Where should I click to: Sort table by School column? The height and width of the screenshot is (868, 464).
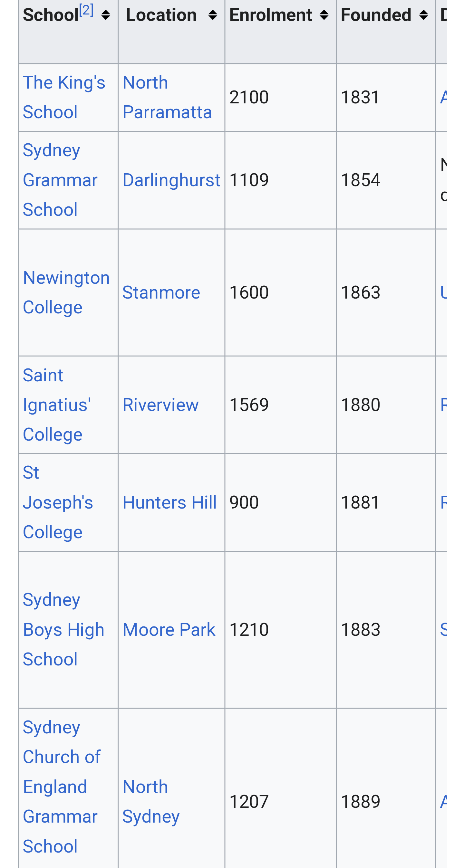[106, 15]
